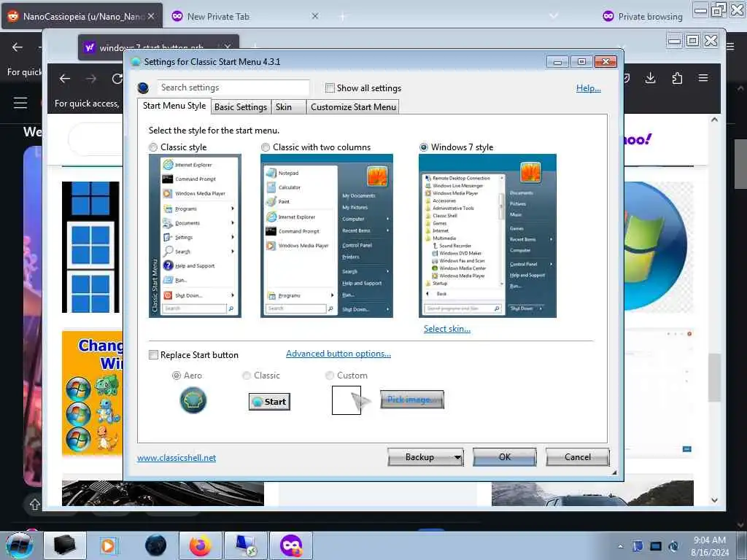The width and height of the screenshot is (747, 560).
Task: Focus the Search settings field
Action: point(233,87)
